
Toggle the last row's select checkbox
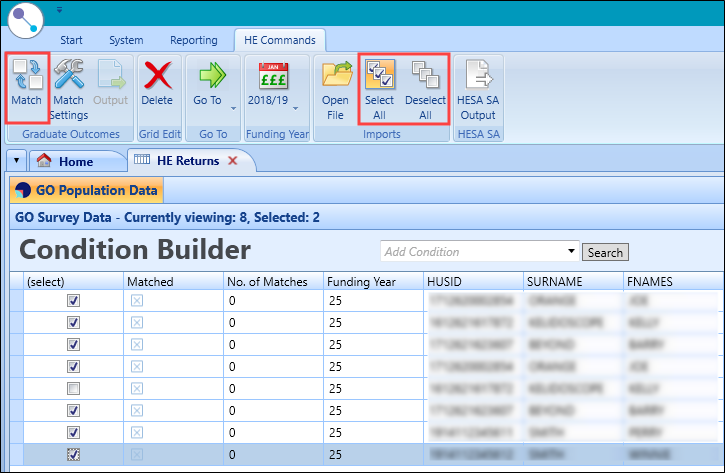(73, 454)
